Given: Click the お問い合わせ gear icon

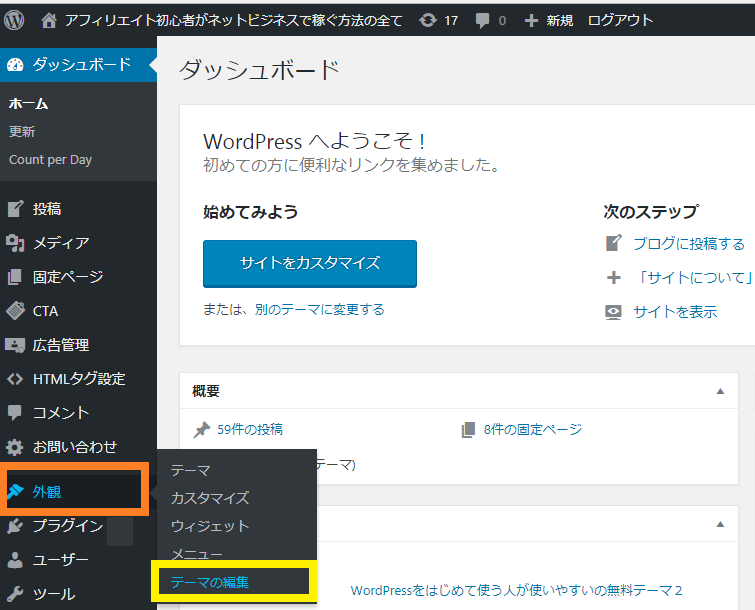Looking at the screenshot, I should (x=15, y=447).
